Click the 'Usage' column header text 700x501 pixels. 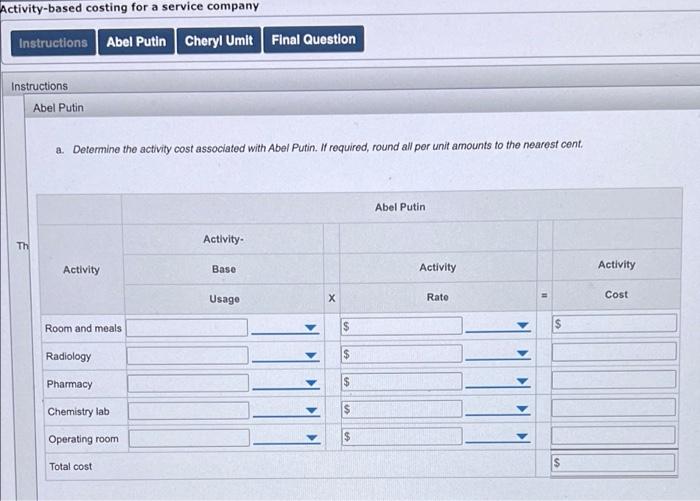pyautogui.click(x=225, y=299)
